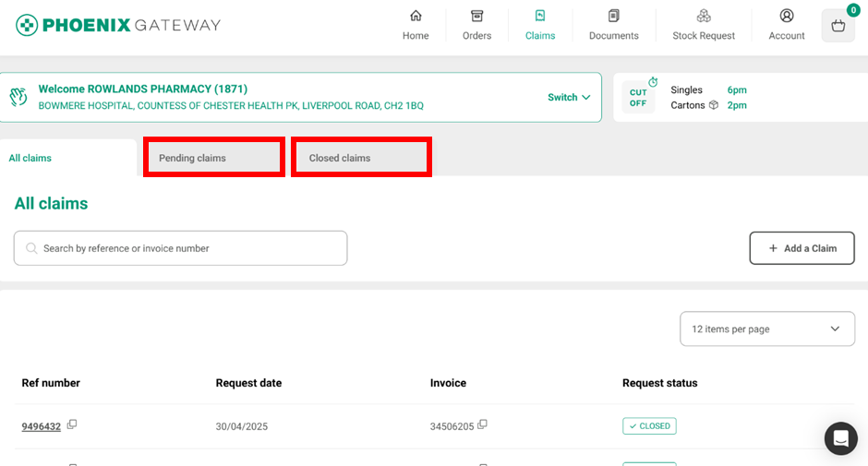Open the 12 items per page dropdown
The height and width of the screenshot is (466, 868).
pyautogui.click(x=766, y=329)
